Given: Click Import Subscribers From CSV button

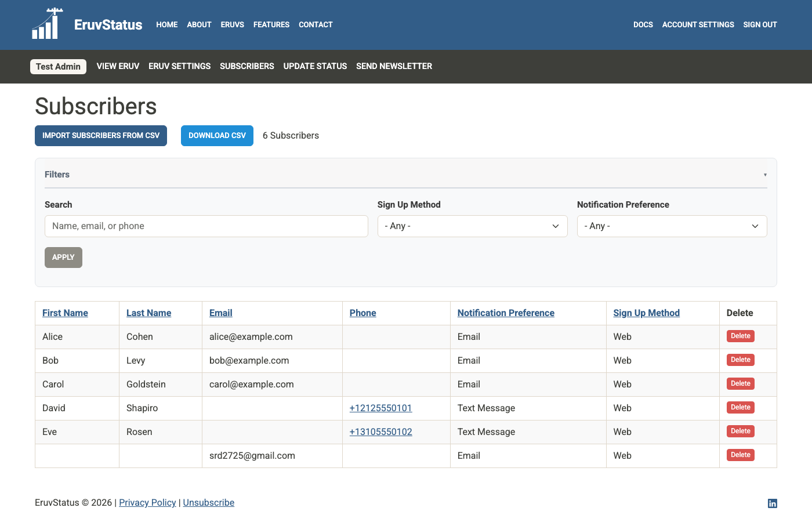Looking at the screenshot, I should [101, 136].
